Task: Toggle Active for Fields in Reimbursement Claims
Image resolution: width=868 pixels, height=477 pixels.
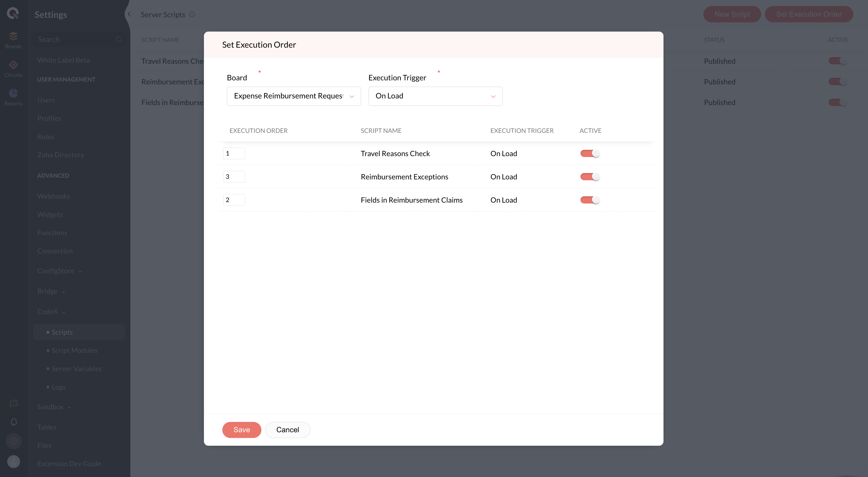Action: [x=590, y=200]
